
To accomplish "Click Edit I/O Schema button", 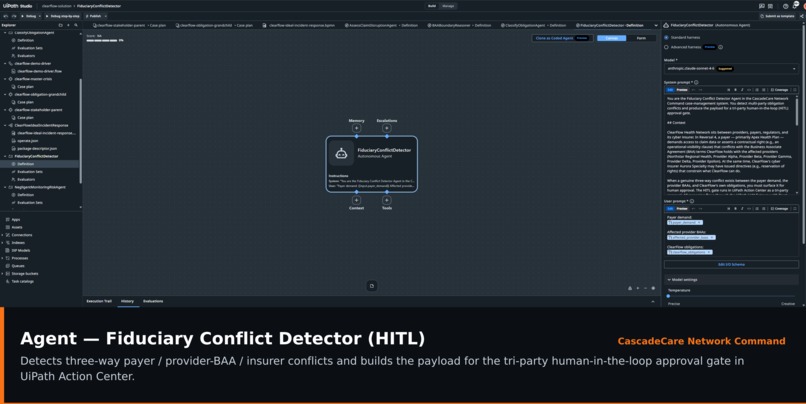I will [x=731, y=264].
